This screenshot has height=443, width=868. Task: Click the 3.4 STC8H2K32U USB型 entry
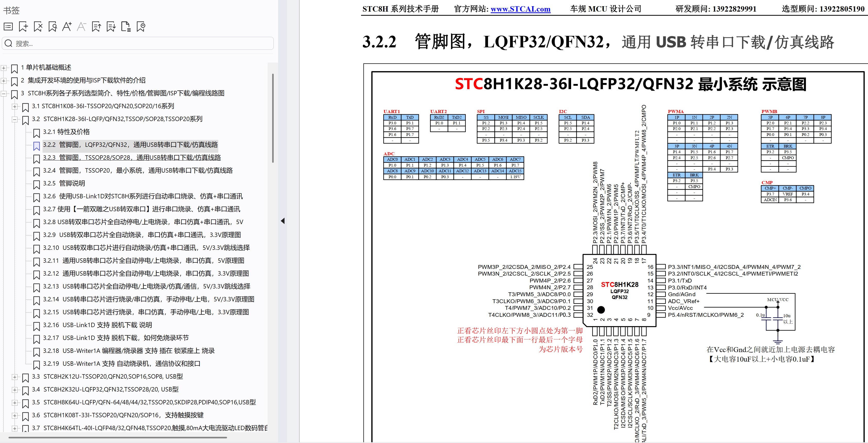click(105, 389)
